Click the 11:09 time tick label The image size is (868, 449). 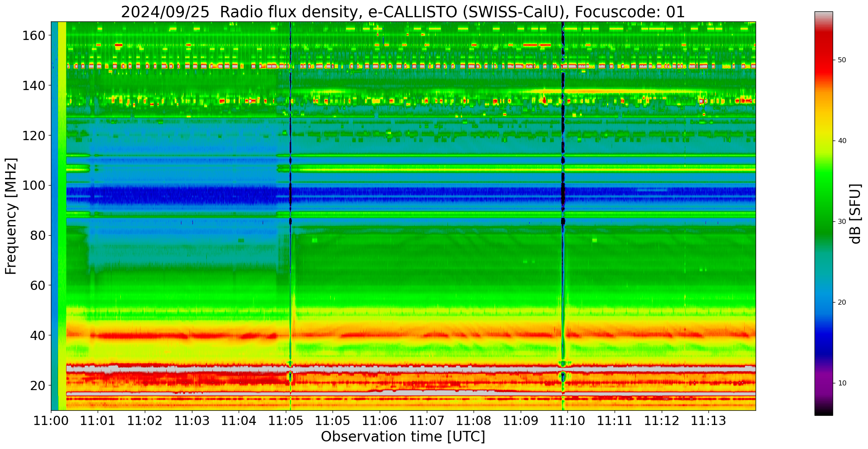521,421
